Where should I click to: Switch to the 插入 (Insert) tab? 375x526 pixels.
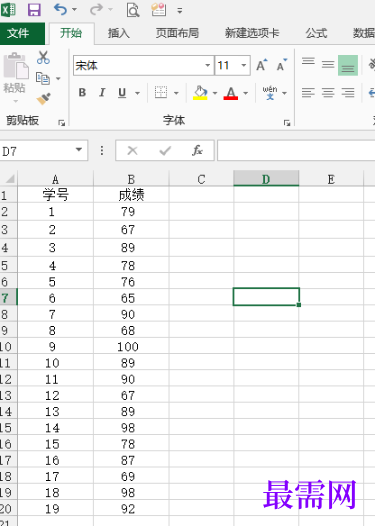tap(118, 33)
